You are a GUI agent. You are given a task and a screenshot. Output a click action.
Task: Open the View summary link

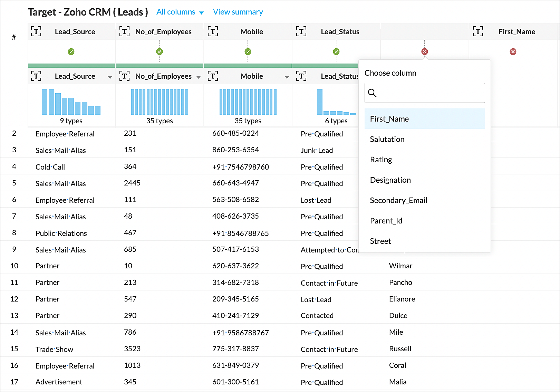point(238,12)
